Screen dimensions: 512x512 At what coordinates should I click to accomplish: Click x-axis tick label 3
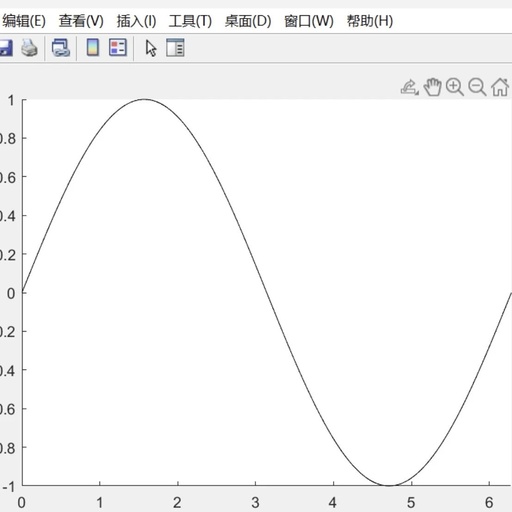[255, 502]
